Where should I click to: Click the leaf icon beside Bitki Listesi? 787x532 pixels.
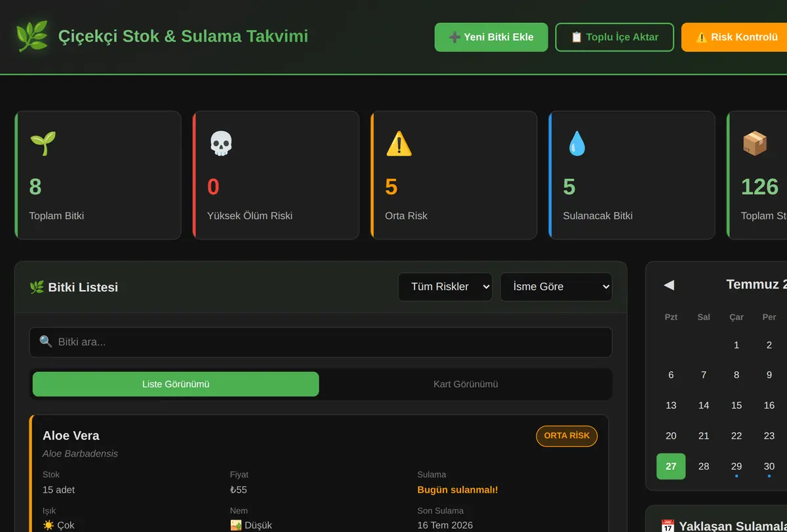coord(37,287)
